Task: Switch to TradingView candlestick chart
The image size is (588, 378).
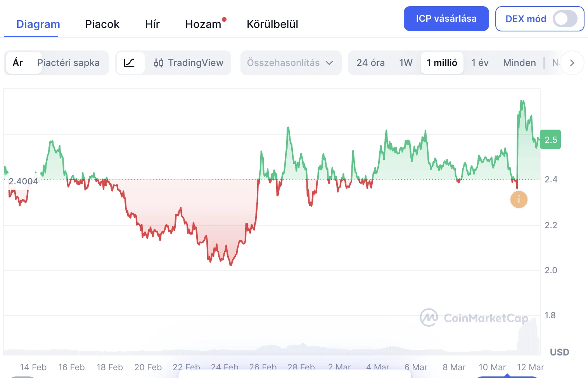Action: tap(189, 63)
